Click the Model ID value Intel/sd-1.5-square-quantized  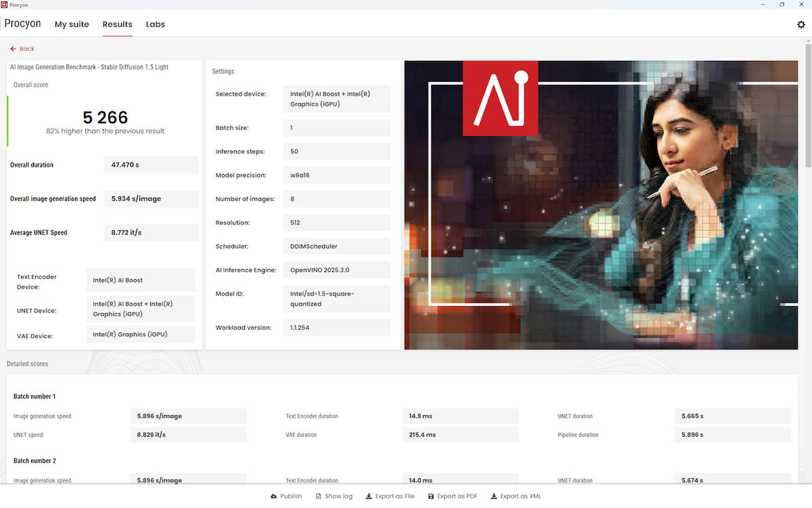pos(337,299)
